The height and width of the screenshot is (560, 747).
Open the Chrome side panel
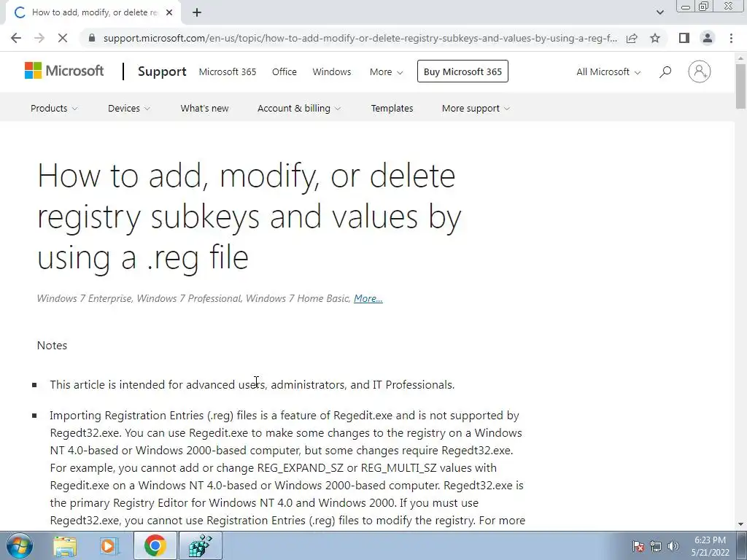[684, 38]
